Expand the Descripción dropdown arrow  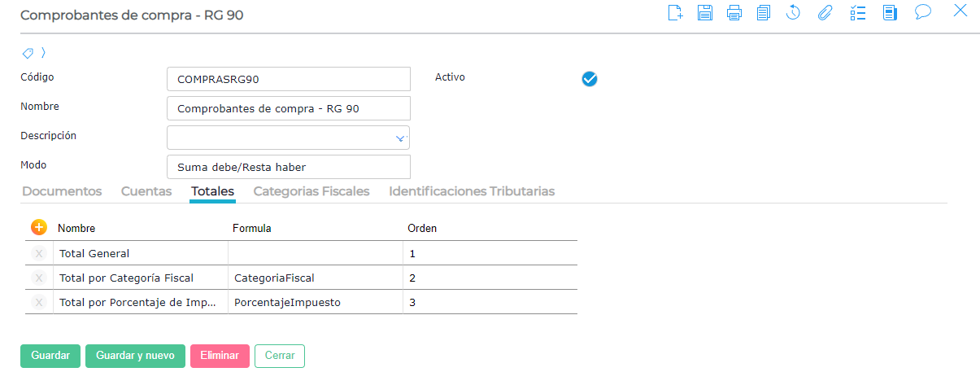400,138
